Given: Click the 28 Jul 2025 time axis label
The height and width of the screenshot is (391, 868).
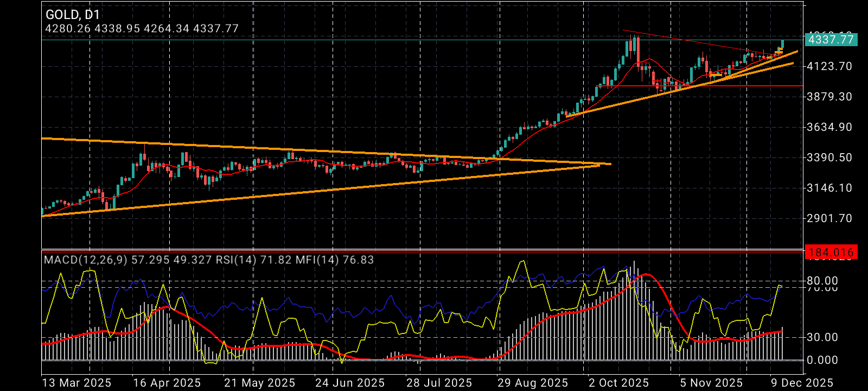Looking at the screenshot, I should pos(439,383).
